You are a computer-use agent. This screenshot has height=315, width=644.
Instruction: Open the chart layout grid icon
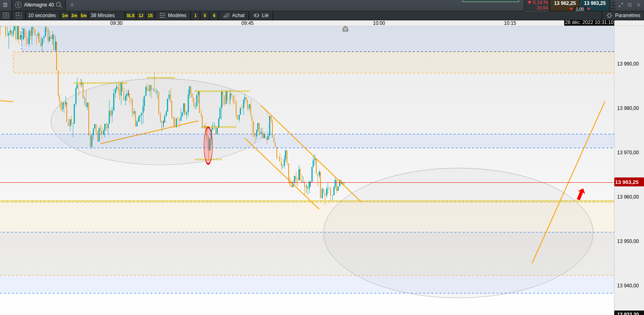(x=19, y=15)
